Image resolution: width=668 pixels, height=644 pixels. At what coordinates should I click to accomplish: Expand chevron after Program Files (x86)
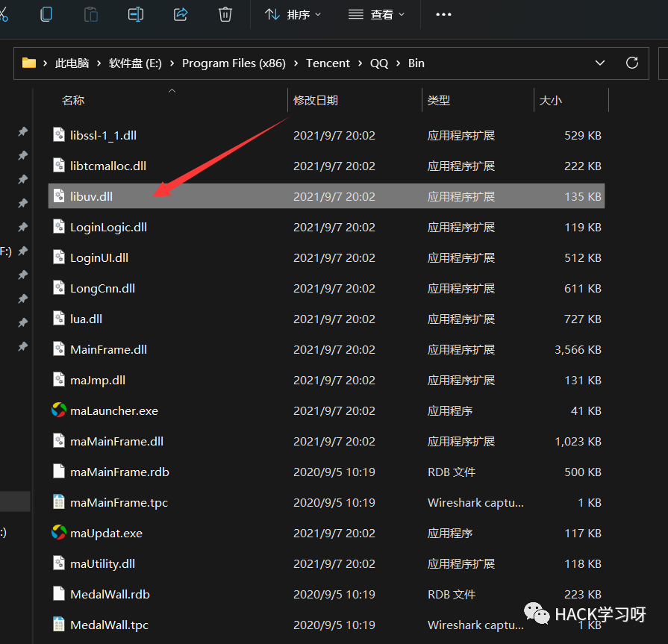coord(296,63)
